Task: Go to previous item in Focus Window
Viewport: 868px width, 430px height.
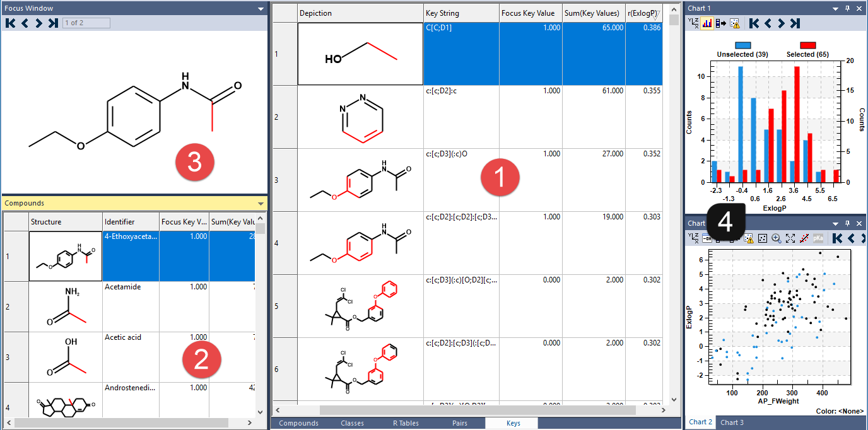Action: 25,23
